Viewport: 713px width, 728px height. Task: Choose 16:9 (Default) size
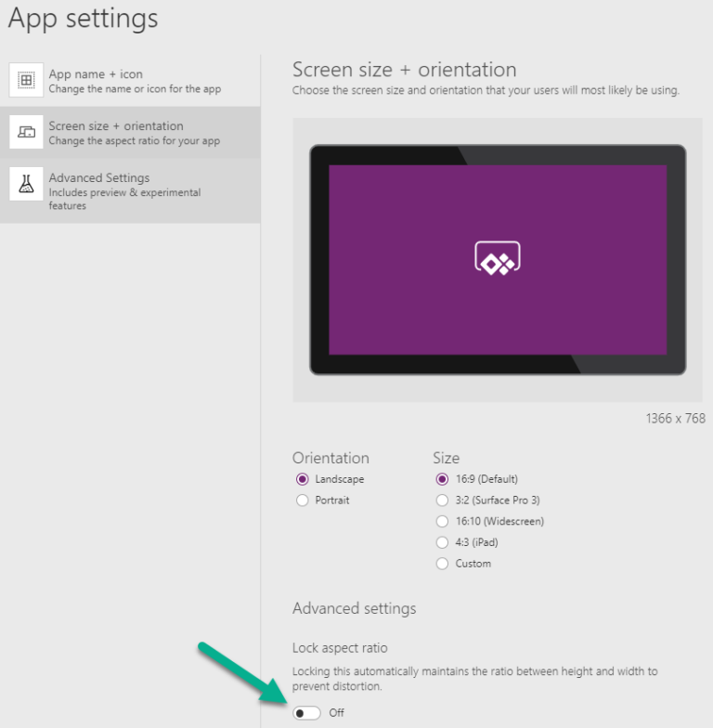tap(442, 479)
